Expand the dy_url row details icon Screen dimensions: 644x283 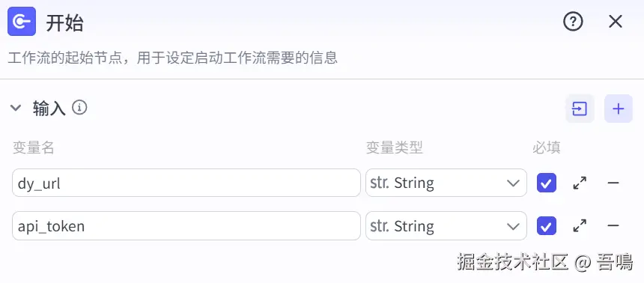pyautogui.click(x=580, y=183)
